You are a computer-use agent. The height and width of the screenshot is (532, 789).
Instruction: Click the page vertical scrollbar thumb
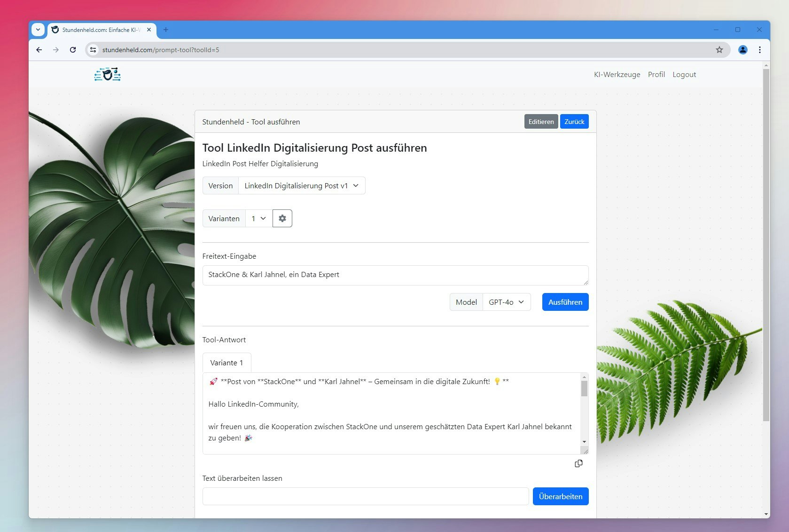766,244
